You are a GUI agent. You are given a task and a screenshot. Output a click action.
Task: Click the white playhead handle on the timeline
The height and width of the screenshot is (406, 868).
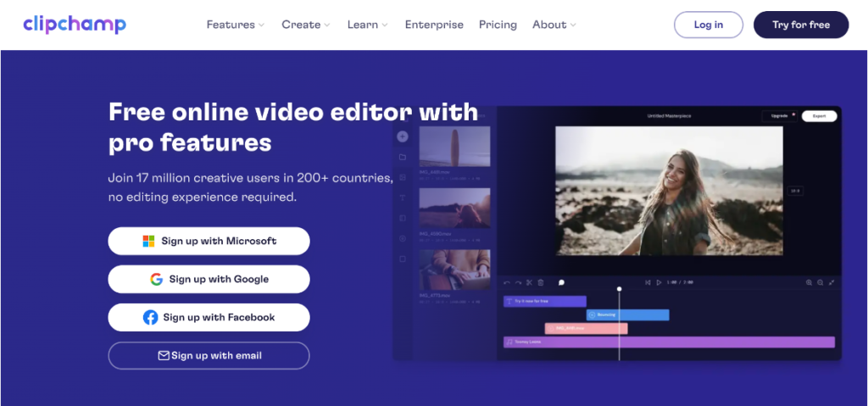tap(619, 288)
